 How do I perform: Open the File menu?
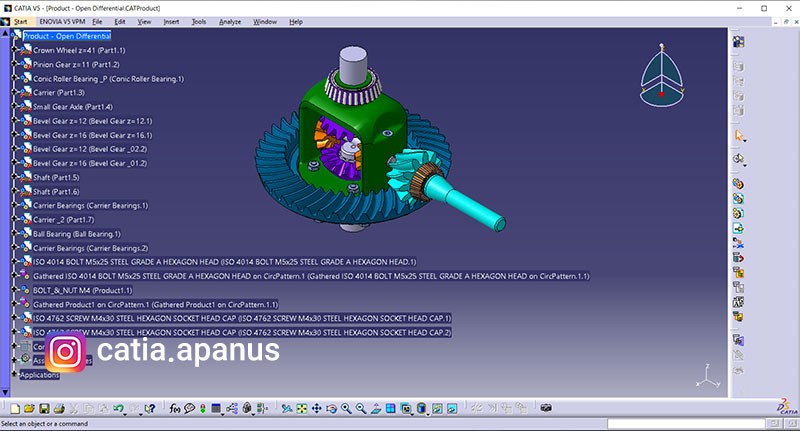pos(97,21)
